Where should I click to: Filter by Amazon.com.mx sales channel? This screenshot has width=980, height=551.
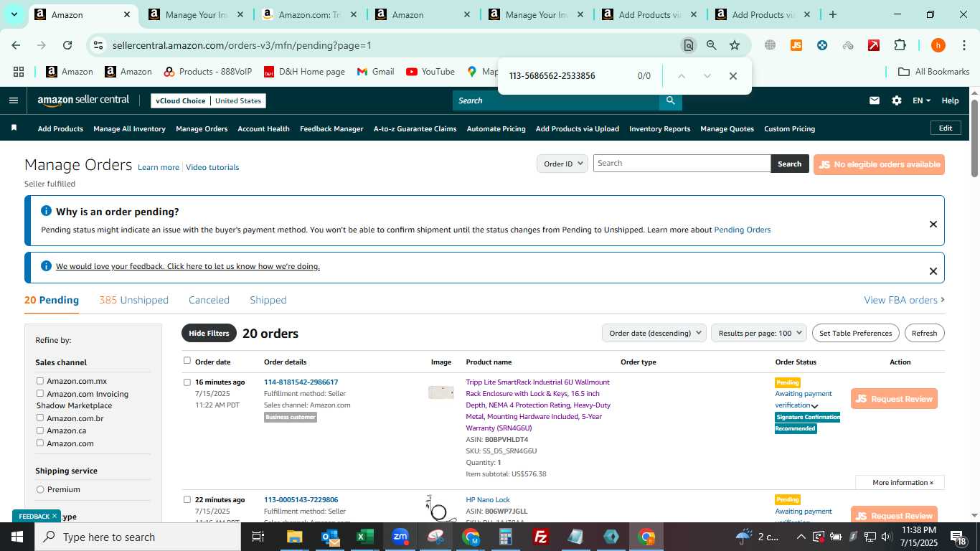point(40,381)
